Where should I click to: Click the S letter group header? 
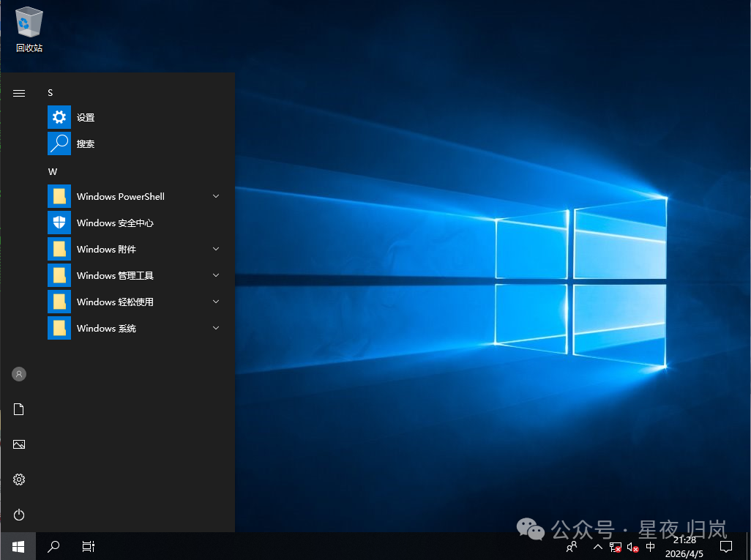pos(51,93)
